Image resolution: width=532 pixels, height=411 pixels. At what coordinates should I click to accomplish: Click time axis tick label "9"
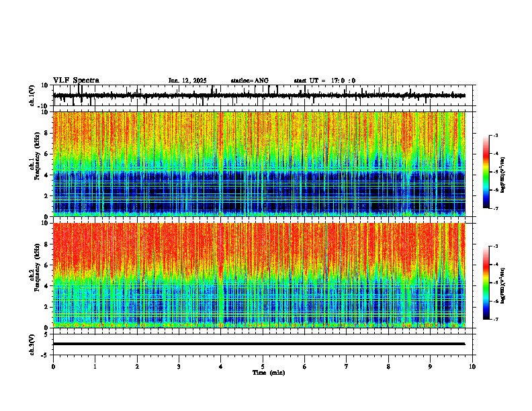(430, 367)
